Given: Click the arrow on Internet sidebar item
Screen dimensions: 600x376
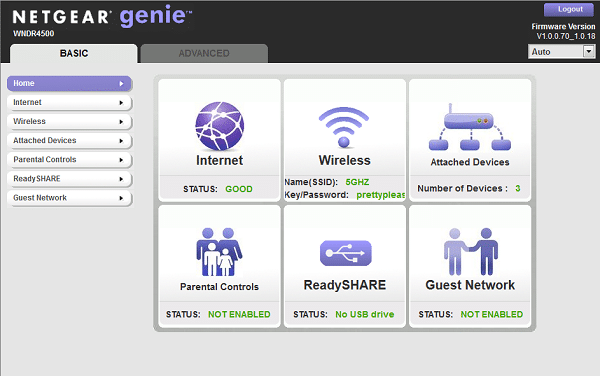Looking at the screenshot, I should (x=121, y=103).
